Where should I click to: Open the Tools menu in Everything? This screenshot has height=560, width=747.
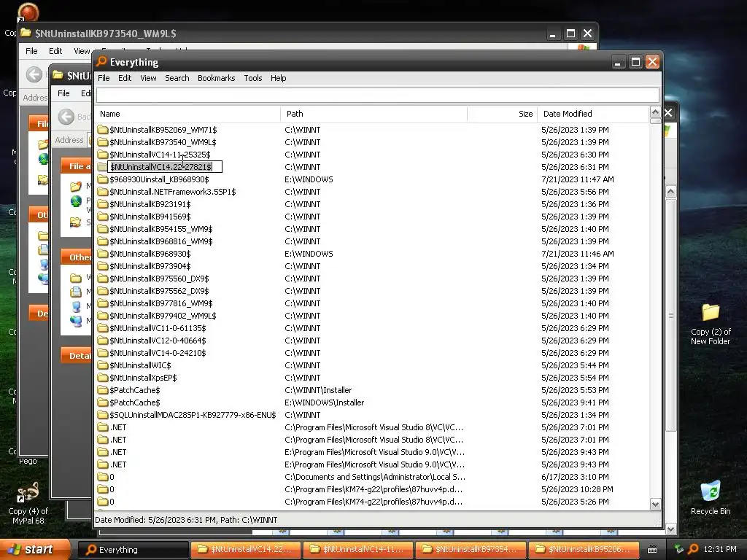pyautogui.click(x=253, y=78)
